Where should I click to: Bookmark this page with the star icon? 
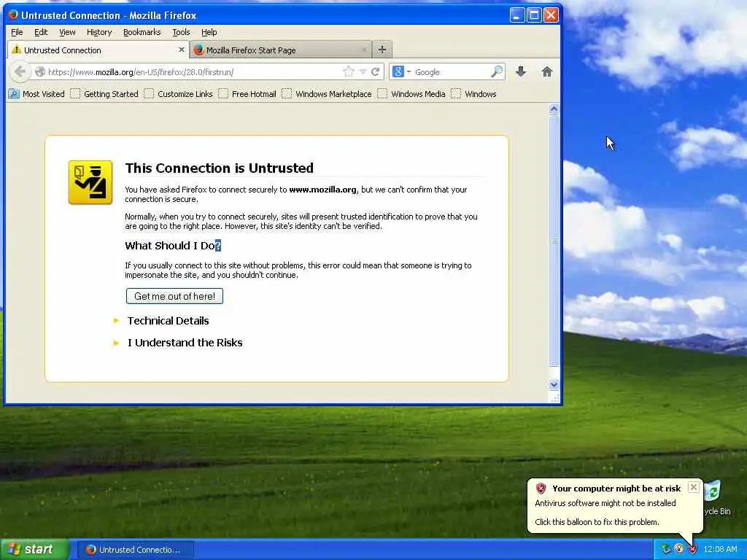[x=349, y=72]
